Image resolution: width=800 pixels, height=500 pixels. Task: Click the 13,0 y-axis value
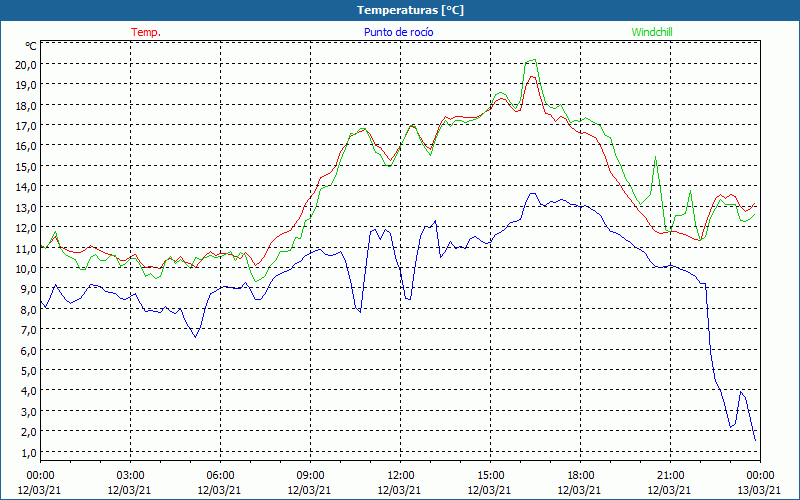click(x=26, y=208)
